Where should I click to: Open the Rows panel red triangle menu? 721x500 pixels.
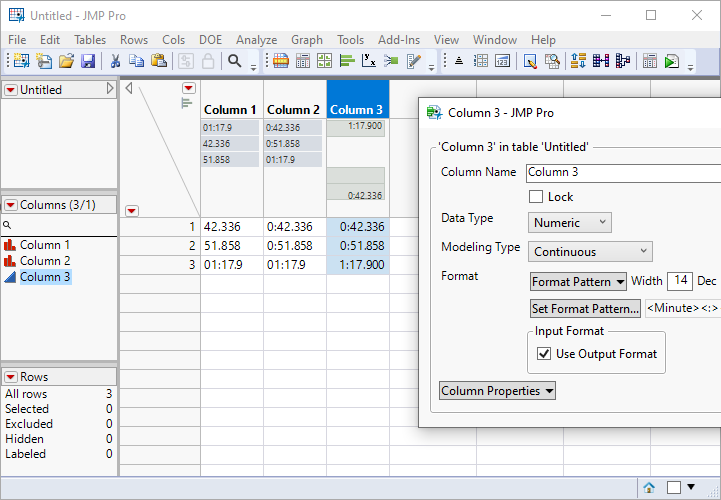(x=11, y=377)
